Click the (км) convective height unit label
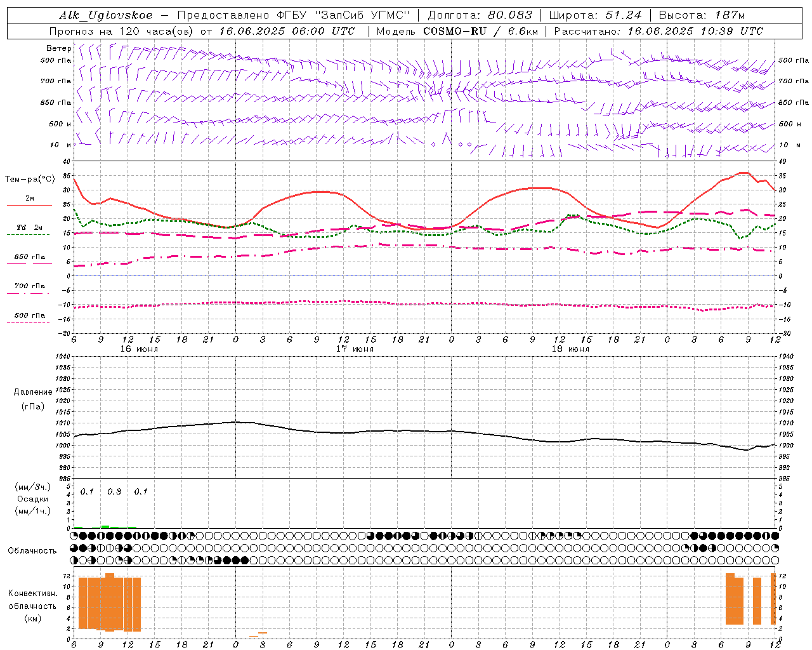The image size is (812, 650). [x=33, y=618]
